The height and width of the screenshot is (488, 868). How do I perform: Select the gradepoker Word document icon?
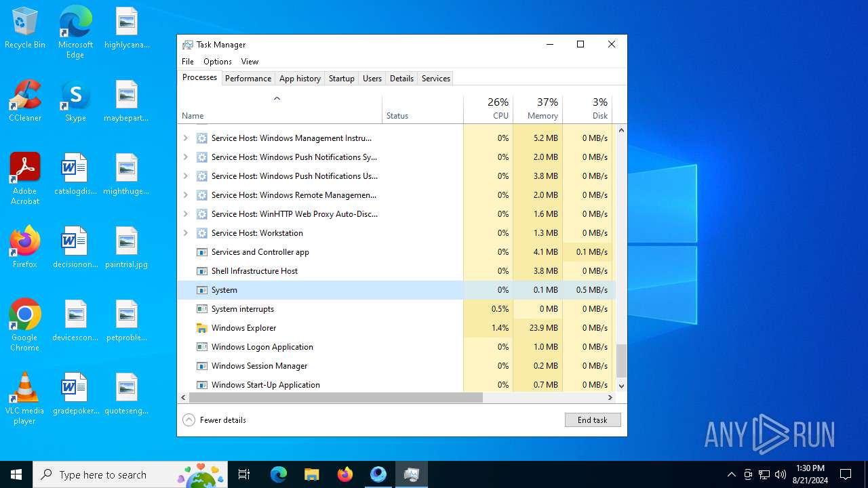click(x=75, y=394)
